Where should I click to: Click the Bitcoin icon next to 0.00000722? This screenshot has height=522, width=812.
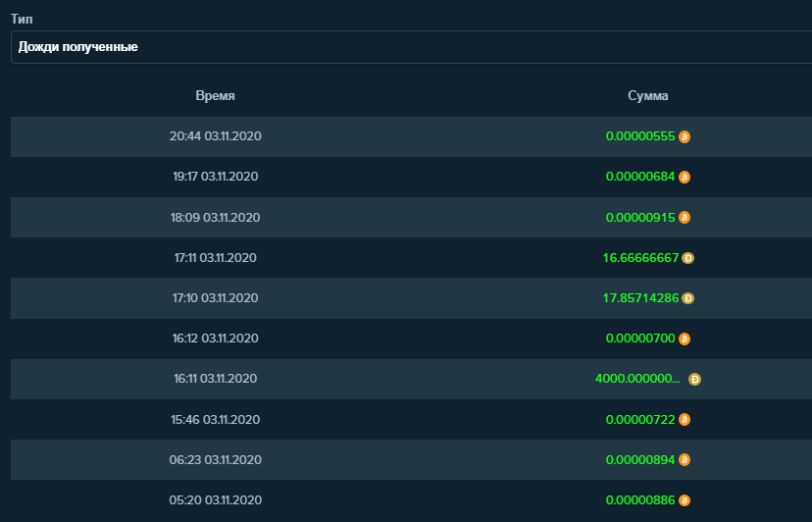pos(685,419)
